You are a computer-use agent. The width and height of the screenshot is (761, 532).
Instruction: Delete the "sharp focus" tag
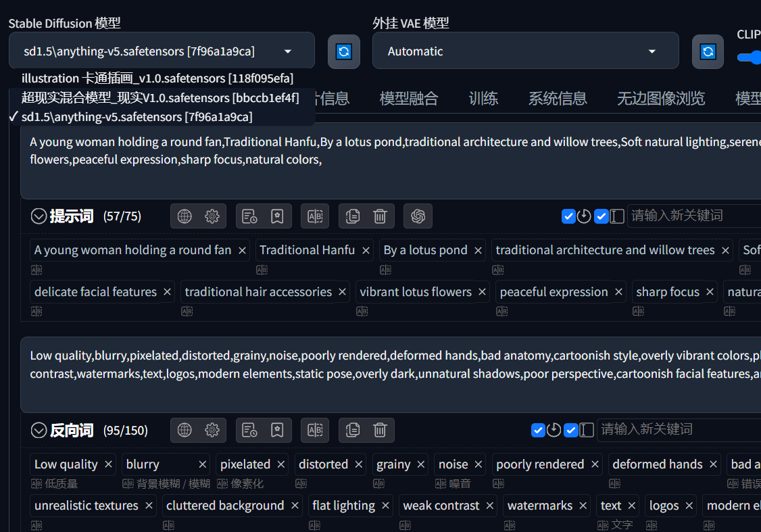pos(710,292)
